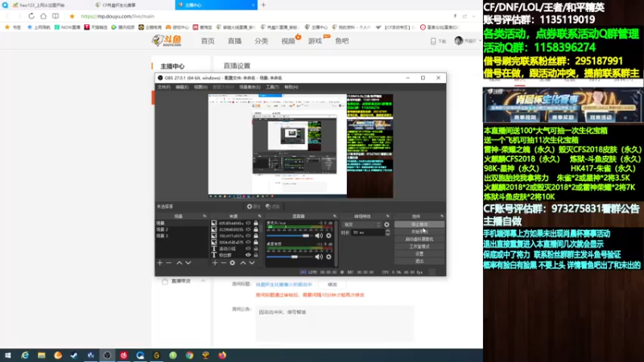The image size is (644, 362).
Task: Pop out the 控件 dock panel
Action: tap(442, 216)
